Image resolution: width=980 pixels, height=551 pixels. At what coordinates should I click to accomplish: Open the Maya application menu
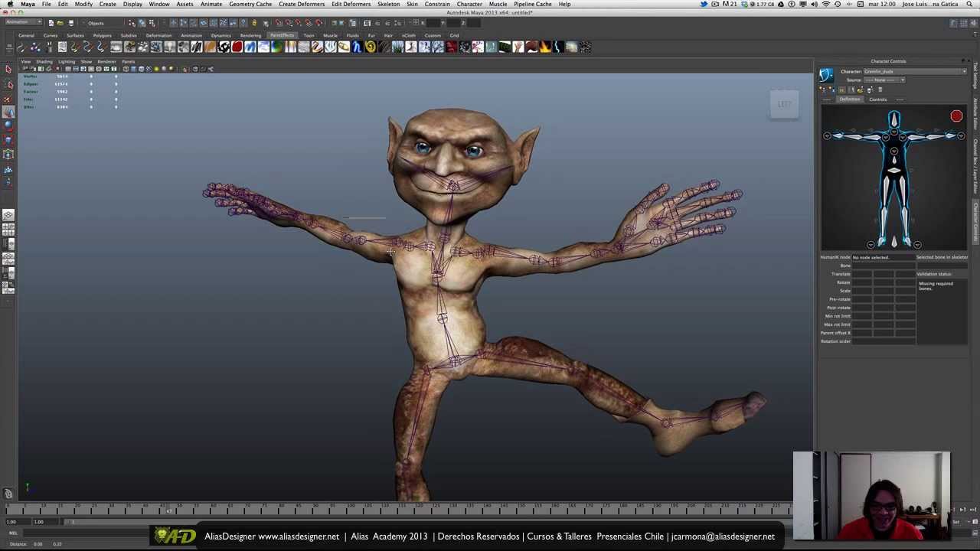28,4
